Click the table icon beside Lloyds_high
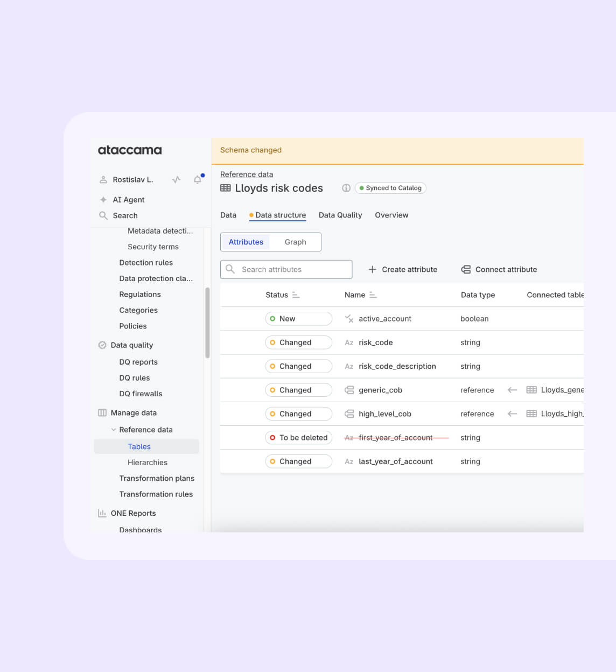616x672 pixels. click(x=531, y=414)
